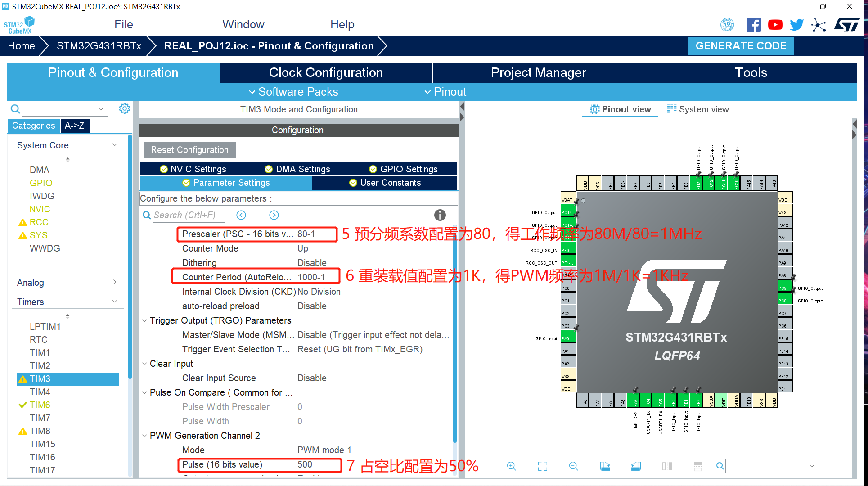
Task: Open the Pinout dropdown menu
Action: click(x=445, y=92)
